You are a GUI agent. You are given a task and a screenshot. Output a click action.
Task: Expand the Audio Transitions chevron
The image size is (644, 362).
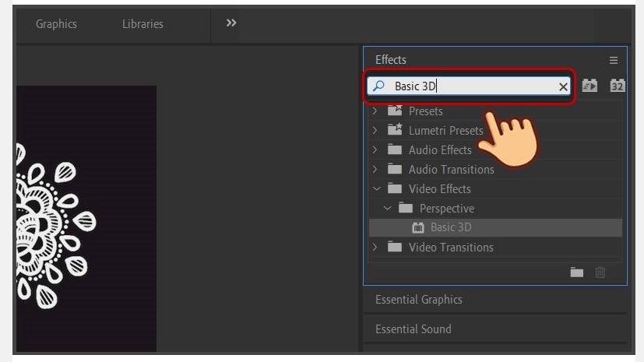(375, 169)
